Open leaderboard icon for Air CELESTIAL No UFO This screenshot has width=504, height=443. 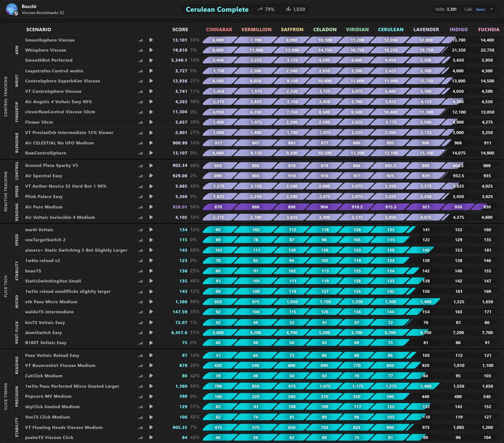[140, 143]
